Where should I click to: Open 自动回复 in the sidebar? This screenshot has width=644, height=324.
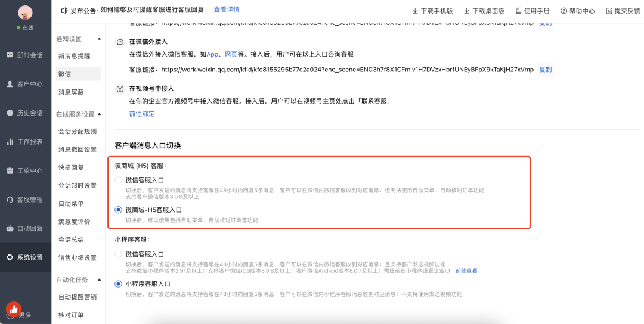[26, 229]
